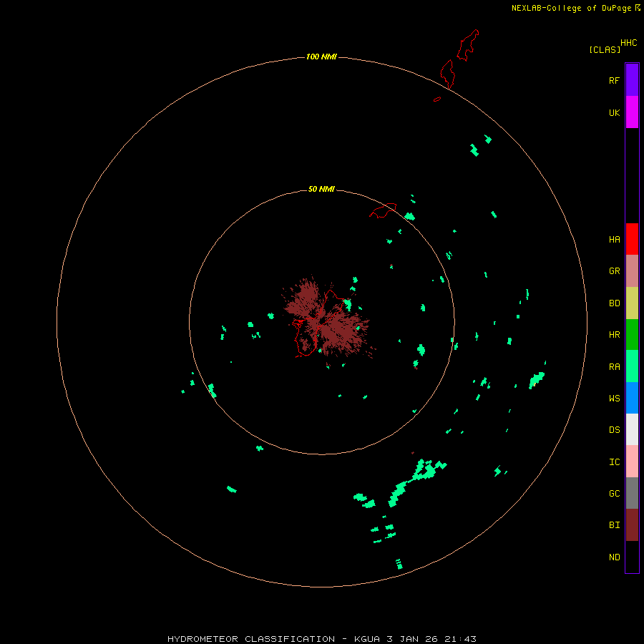This screenshot has height=644, width=644.
Task: Click the BD legend label
Action: [614, 303]
